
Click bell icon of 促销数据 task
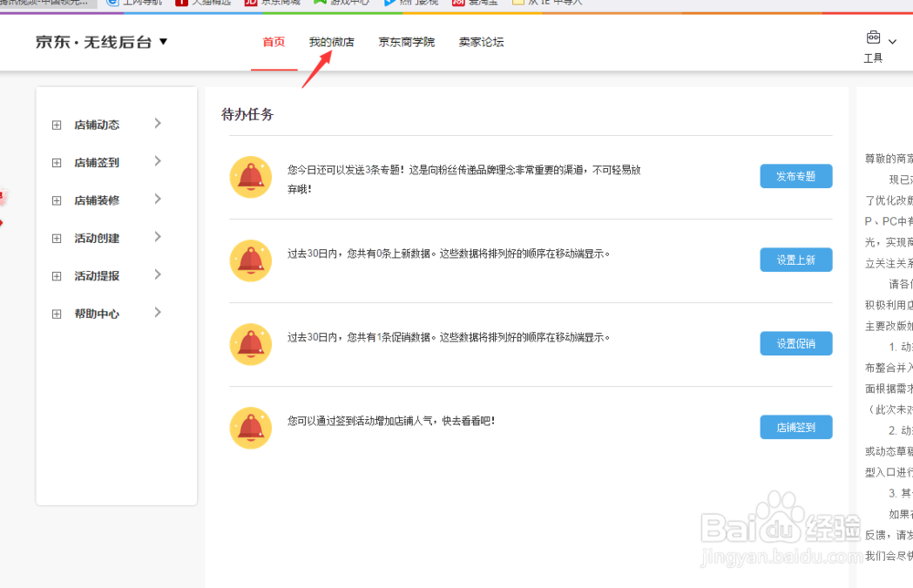251,344
